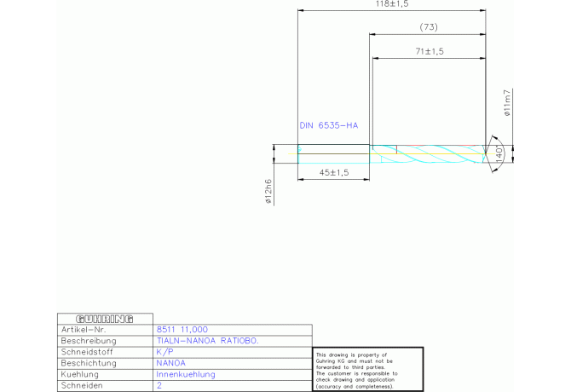The width and height of the screenshot is (571, 392).
Task: Click the K/P Schneidstoff value
Action: [165, 351]
